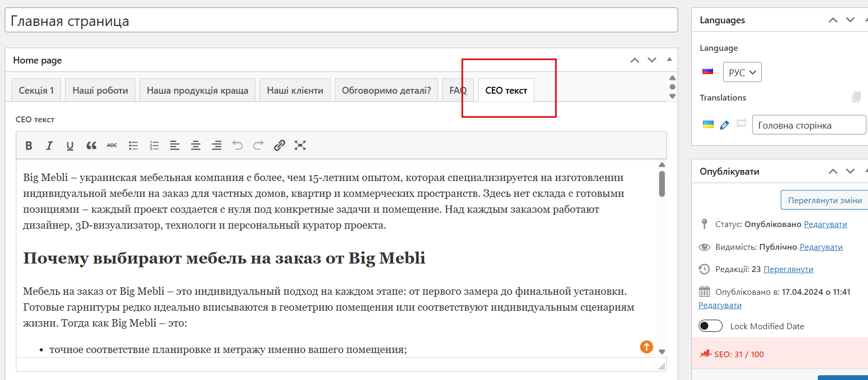The height and width of the screenshot is (380, 868).
Task: Move the Home page panel down
Action: coord(652,60)
